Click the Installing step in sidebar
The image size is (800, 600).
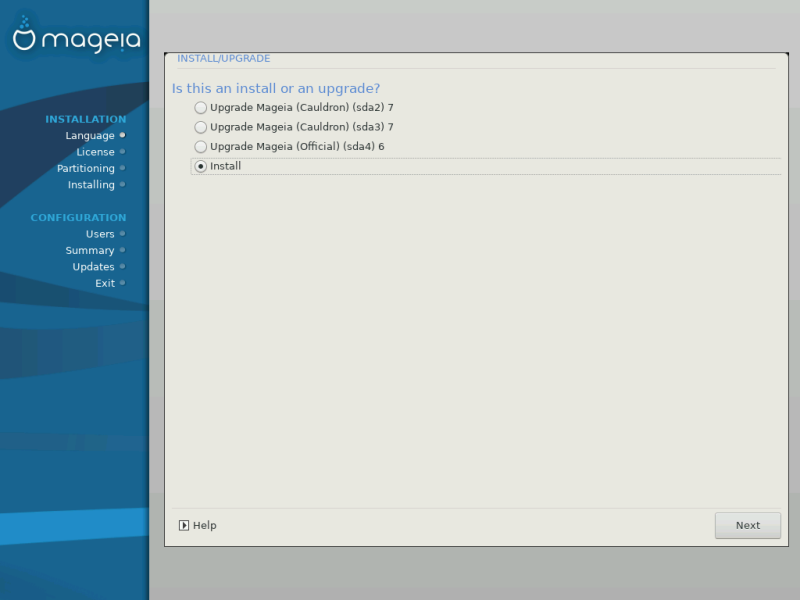91,185
